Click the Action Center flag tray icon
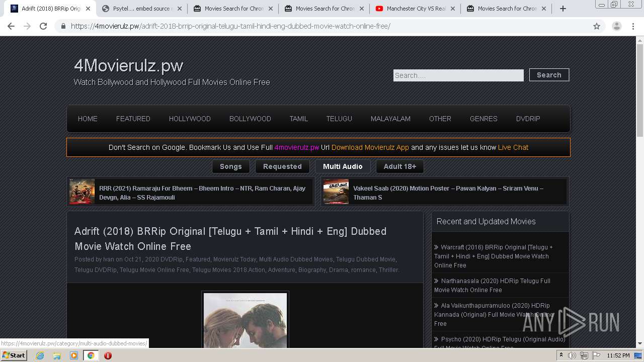Screen dimensions: 644x362 click(596, 355)
